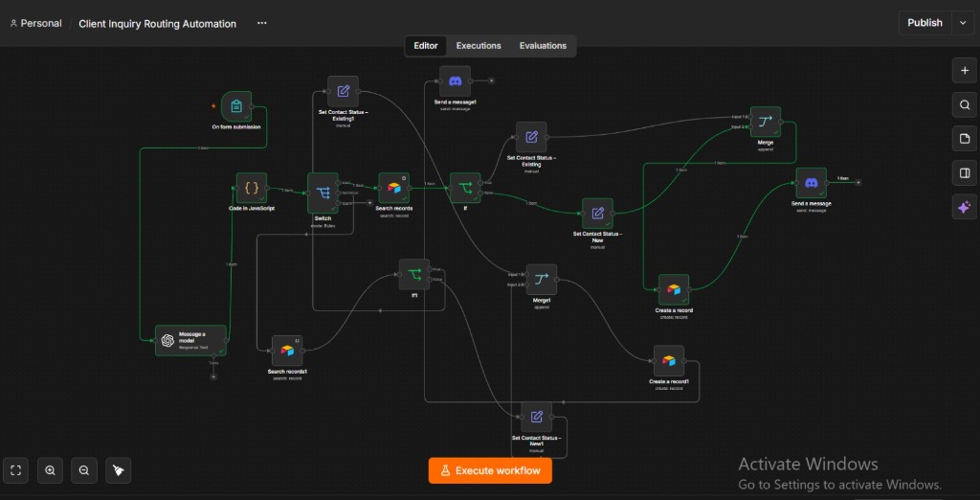Open the Merge1 node

point(542,279)
